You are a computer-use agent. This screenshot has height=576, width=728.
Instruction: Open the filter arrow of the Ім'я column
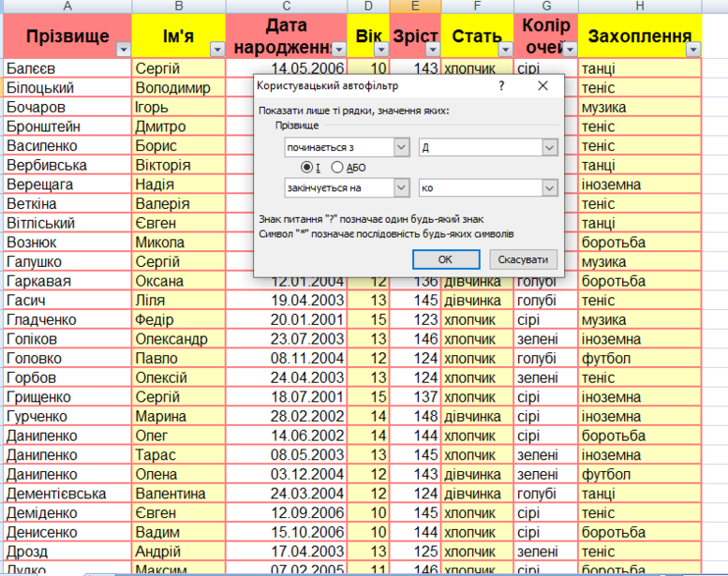[217, 49]
